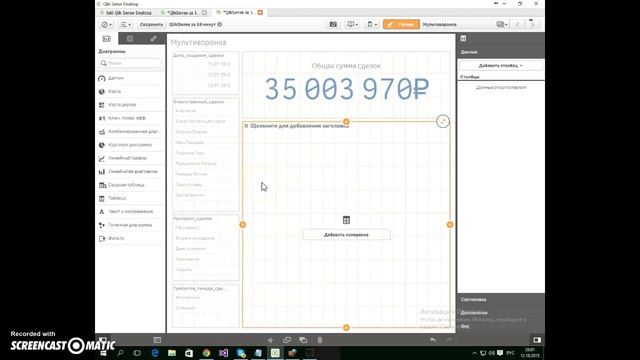Open the app info icon beside the app name
The image size is (640, 360).
[x=220, y=24]
